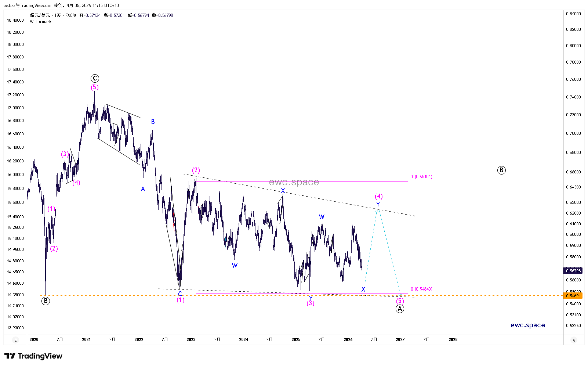Select the Watermark indicator legend
The width and height of the screenshot is (588, 367).
click(x=41, y=22)
